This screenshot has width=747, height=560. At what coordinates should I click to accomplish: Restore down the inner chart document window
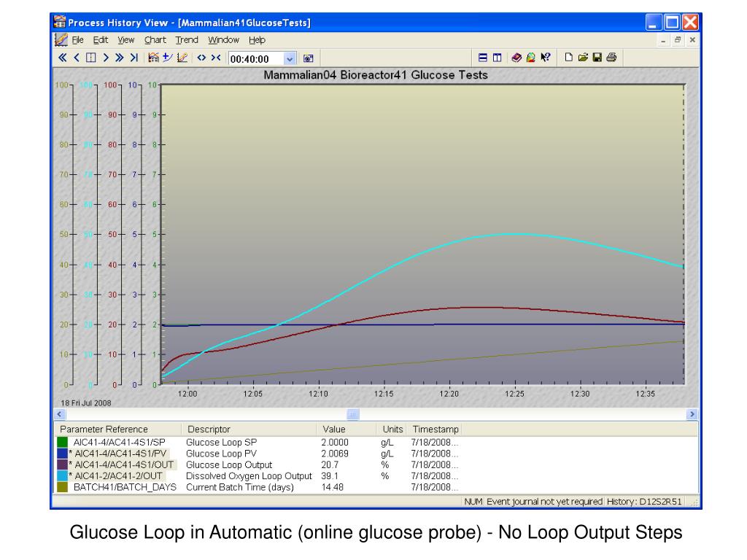(678, 41)
